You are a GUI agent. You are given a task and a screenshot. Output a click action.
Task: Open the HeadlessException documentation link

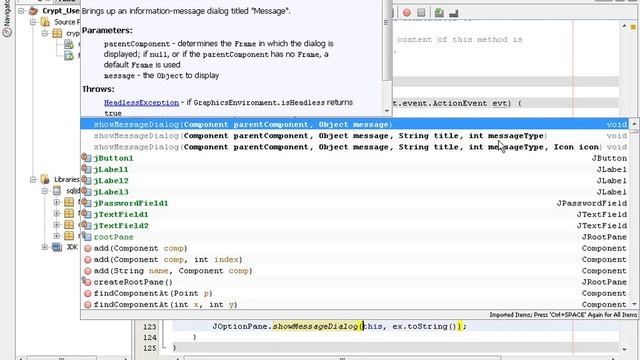point(141,102)
